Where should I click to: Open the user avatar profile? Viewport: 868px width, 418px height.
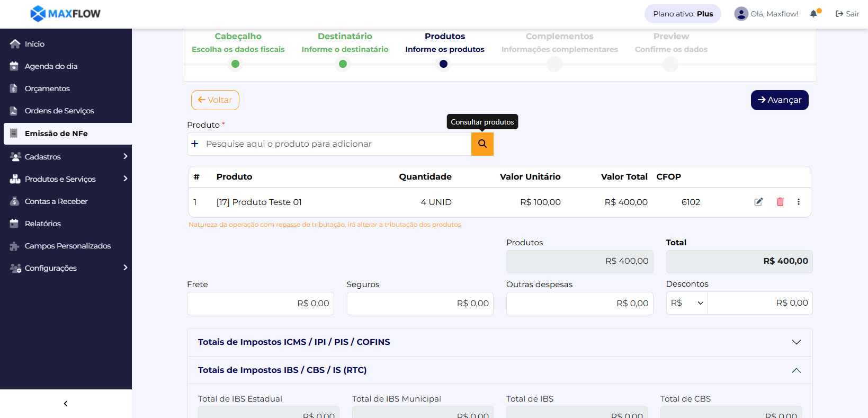point(741,14)
